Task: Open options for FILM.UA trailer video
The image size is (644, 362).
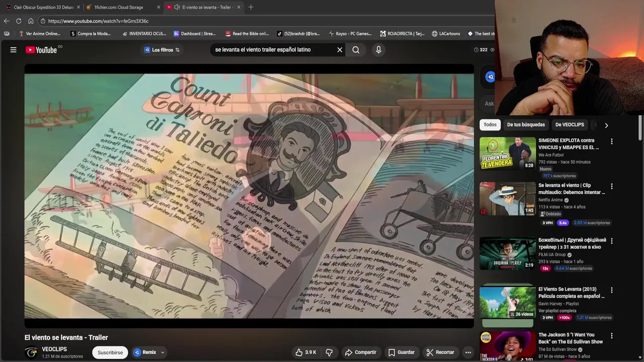Action: [612, 241]
